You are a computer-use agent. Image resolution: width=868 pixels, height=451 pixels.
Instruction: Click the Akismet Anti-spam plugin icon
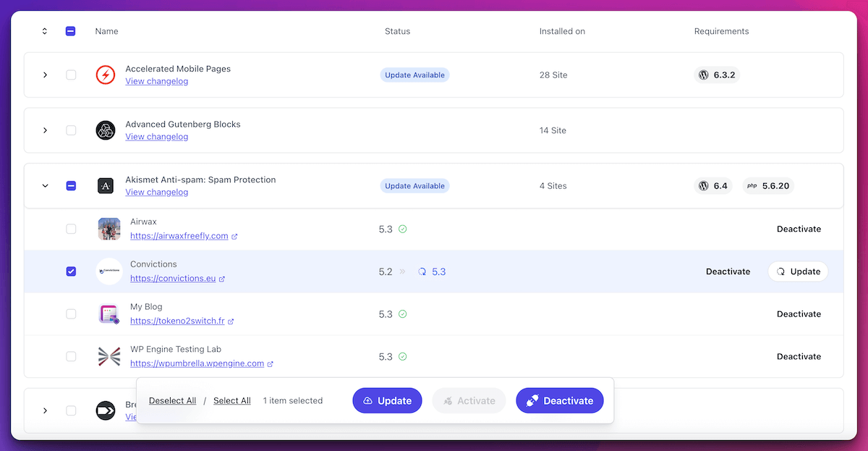[106, 186]
